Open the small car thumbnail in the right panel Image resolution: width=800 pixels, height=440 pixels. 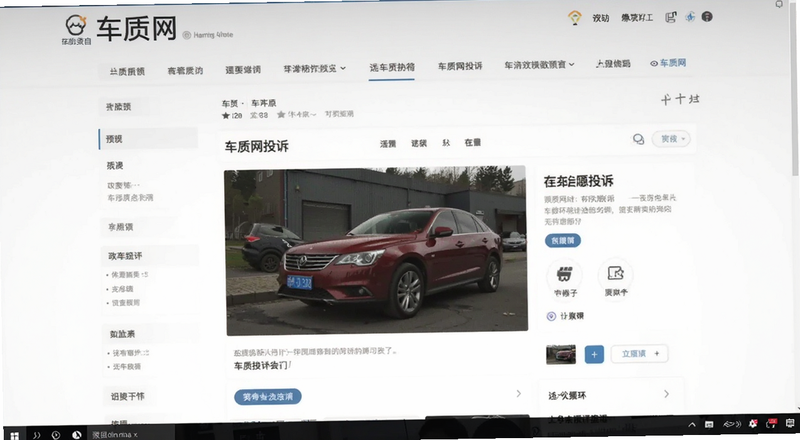pyautogui.click(x=561, y=354)
